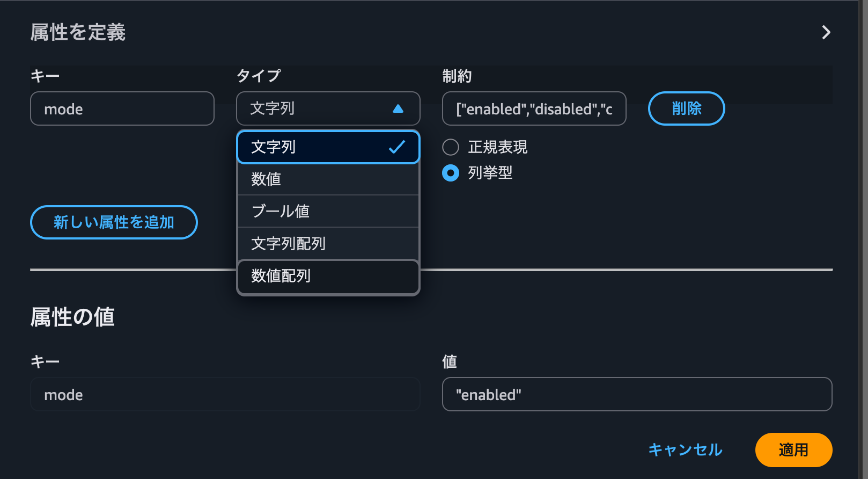Select the 列挙型 radio button
868x479 pixels.
pos(450,173)
